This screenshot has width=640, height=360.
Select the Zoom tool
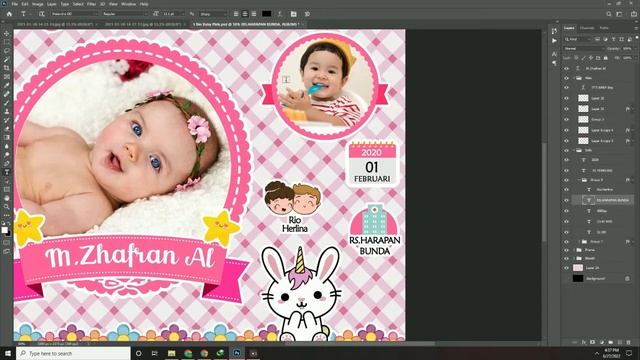click(7, 207)
